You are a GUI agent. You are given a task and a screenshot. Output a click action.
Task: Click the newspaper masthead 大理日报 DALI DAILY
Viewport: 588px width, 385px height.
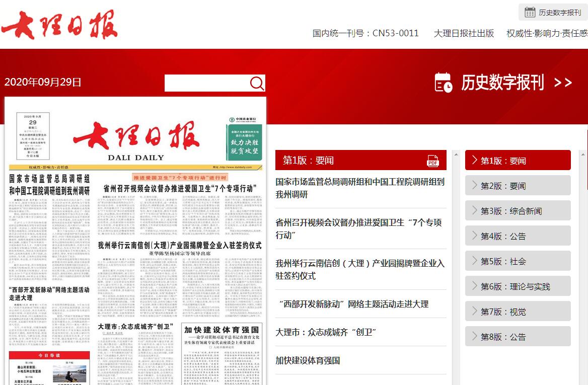point(136,140)
